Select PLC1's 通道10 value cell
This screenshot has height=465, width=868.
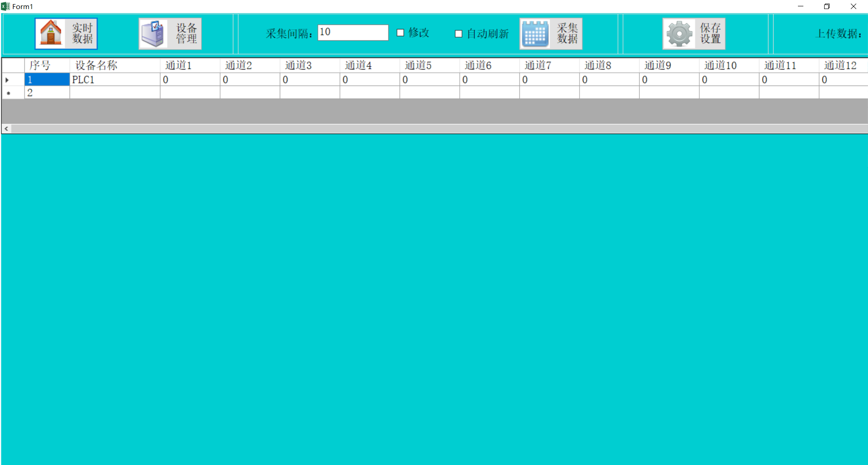(x=729, y=80)
